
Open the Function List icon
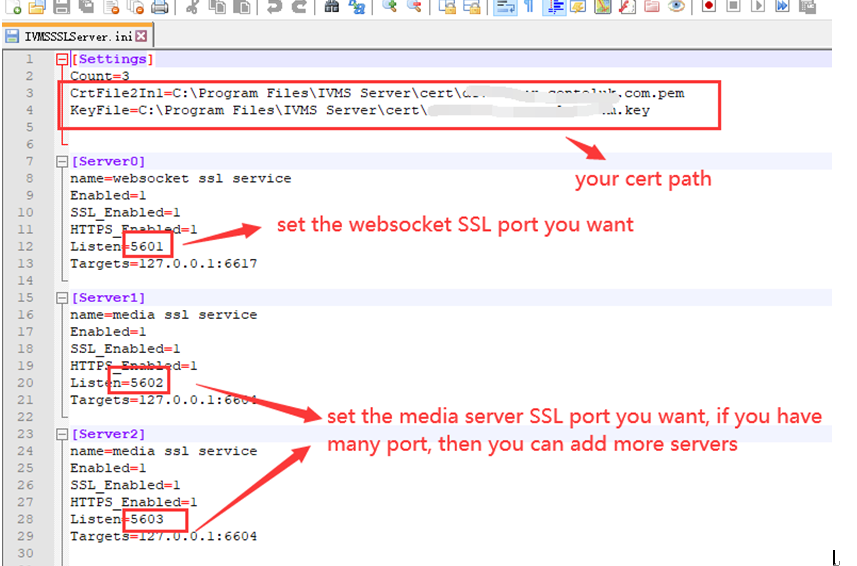tap(627, 7)
